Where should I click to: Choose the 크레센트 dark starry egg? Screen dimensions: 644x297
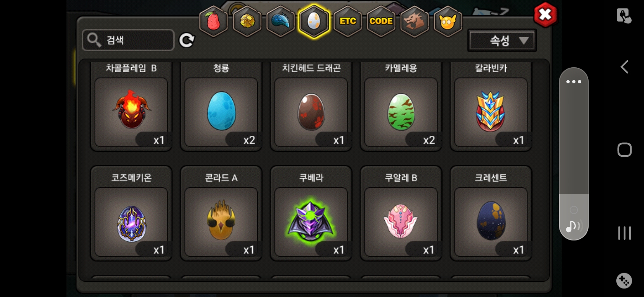[491, 213]
